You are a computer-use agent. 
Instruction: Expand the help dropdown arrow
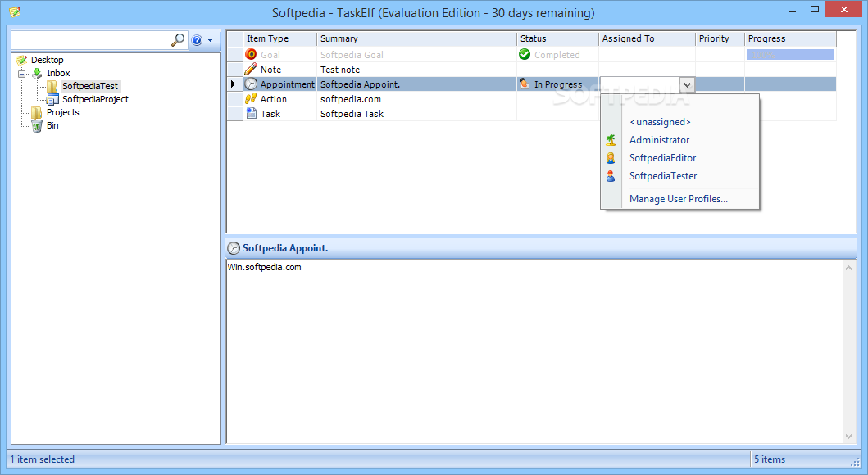click(211, 40)
